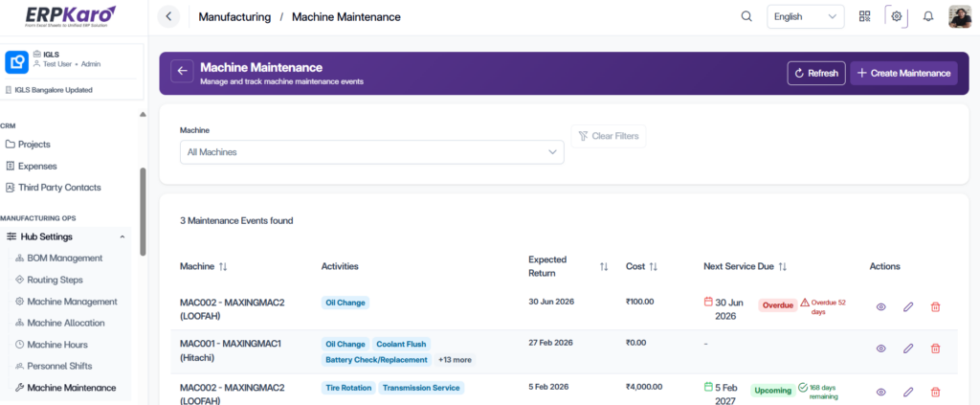The image size is (980, 405).
Task: Click the Create Maintenance button
Action: [x=903, y=73]
